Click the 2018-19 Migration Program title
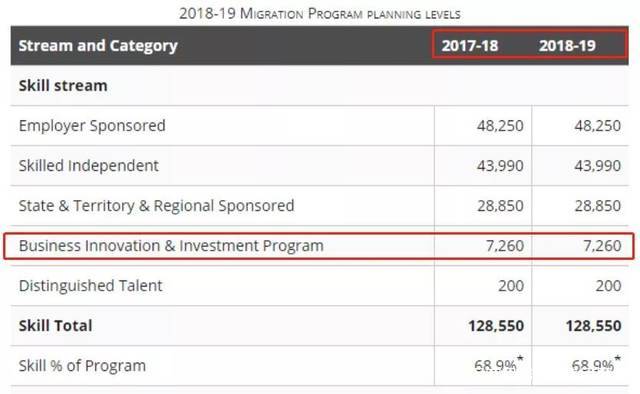This screenshot has height=394, width=640. [x=320, y=13]
